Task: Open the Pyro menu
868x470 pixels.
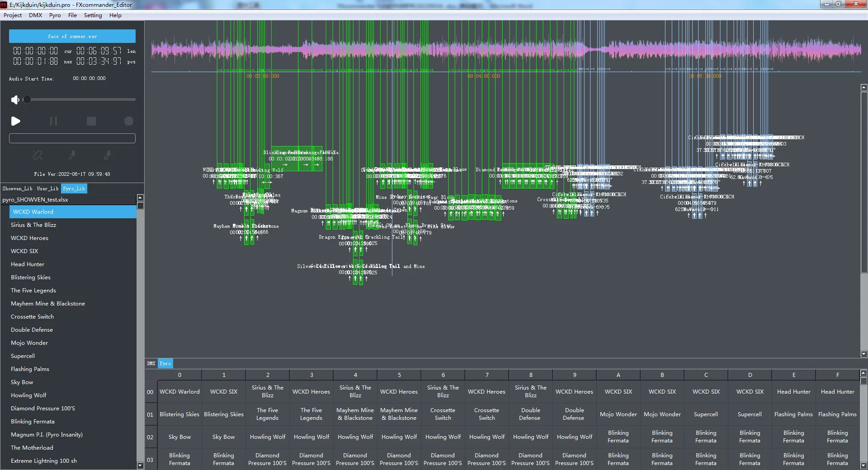Action: 55,15
